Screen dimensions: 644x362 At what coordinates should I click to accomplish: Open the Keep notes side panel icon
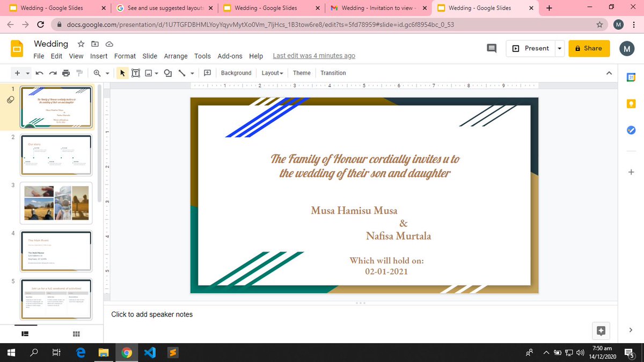point(631,104)
